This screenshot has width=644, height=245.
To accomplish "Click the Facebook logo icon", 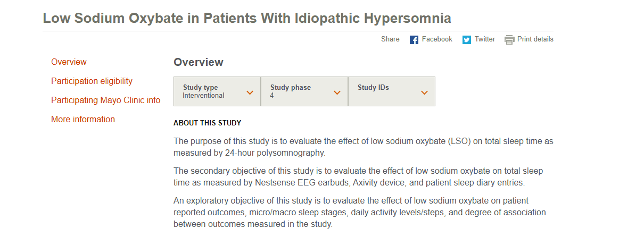I will 414,40.
